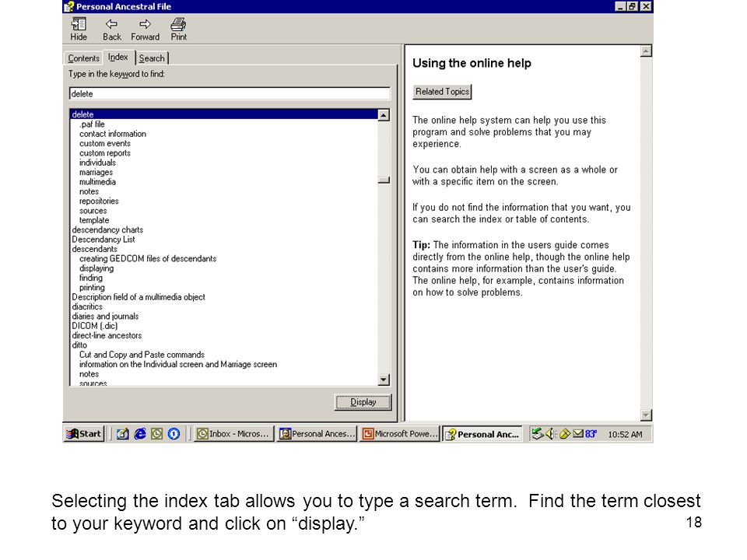Select 'direct-line ancestors' entry
This screenshot has width=747, height=560.
point(107,335)
